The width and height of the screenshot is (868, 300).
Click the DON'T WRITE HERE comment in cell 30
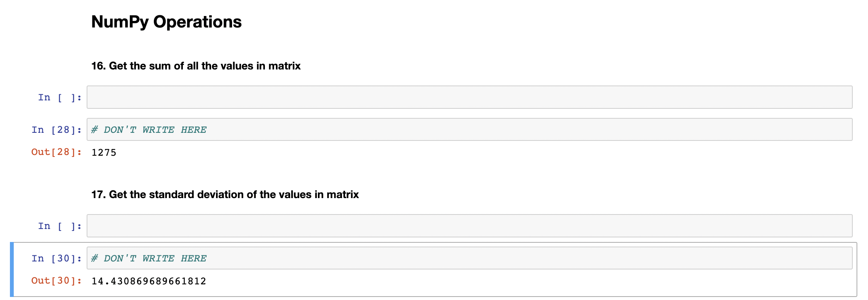coord(148,258)
